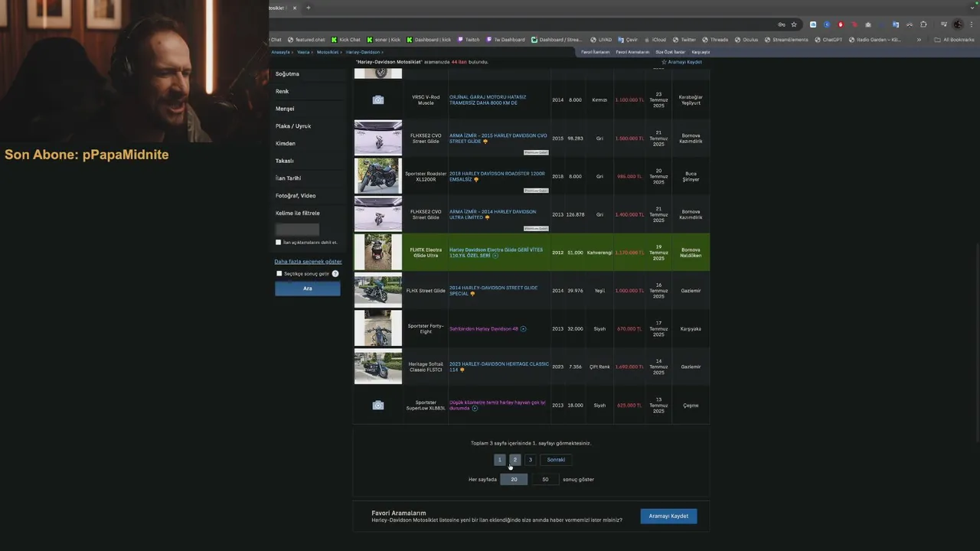980x551 pixels.
Task: Open the Oculus bookmark
Action: [x=746, y=40]
